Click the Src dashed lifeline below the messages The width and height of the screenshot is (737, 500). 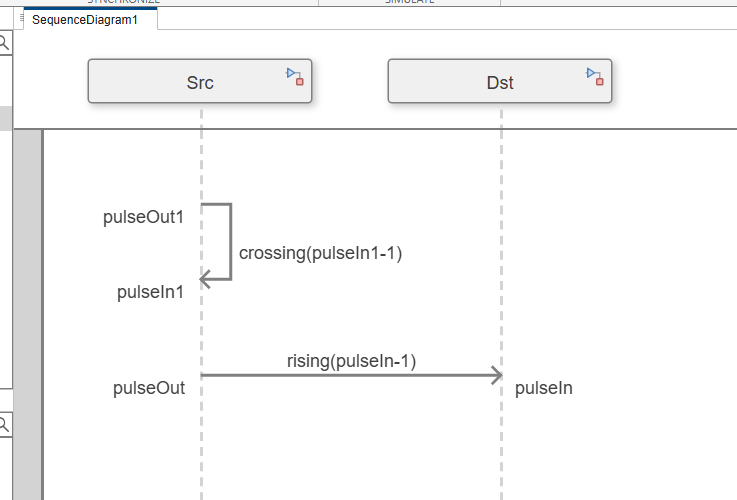(x=201, y=450)
